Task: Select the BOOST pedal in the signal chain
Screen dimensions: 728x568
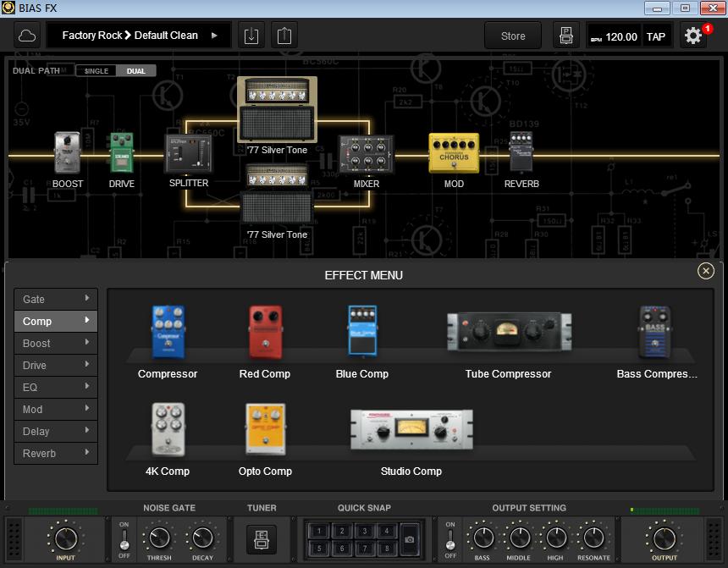Action: click(68, 152)
